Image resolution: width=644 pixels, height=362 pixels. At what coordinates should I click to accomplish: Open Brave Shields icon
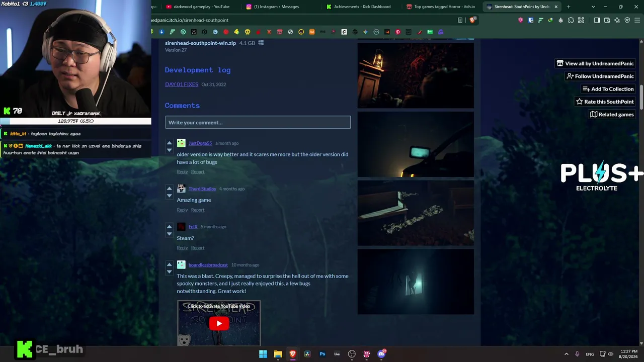(x=472, y=20)
